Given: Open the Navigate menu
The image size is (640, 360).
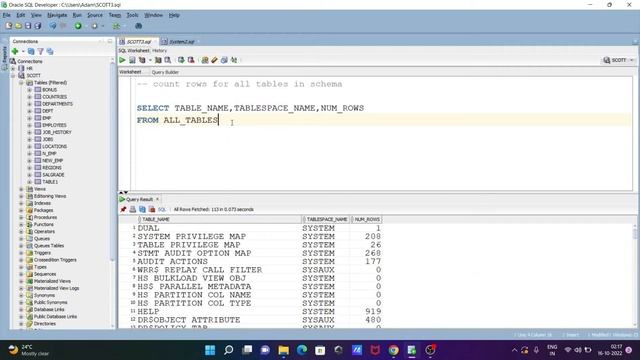Looking at the screenshot, I should [57, 15].
